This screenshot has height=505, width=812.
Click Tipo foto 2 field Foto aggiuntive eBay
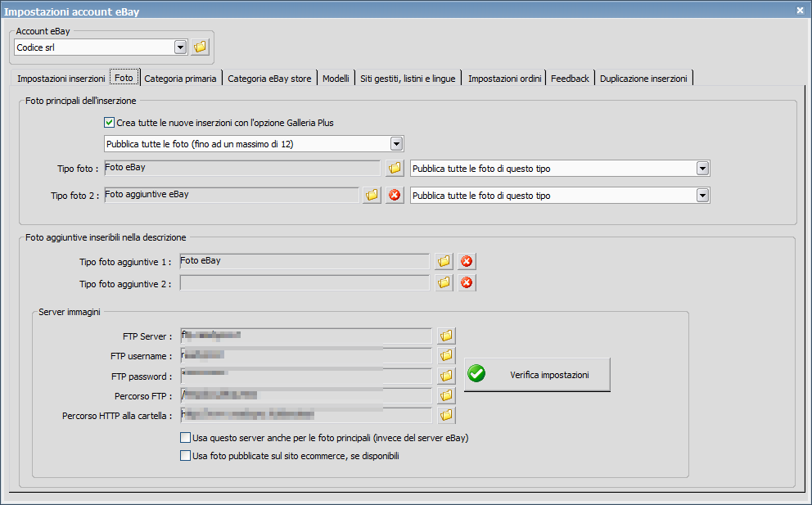tap(232, 195)
